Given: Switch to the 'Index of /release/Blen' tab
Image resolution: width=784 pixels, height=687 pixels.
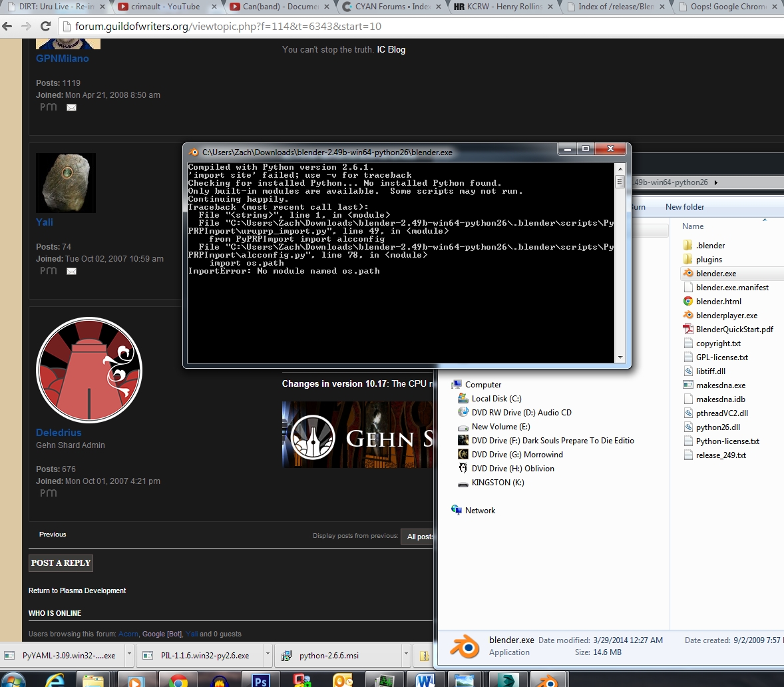Looking at the screenshot, I should (x=616, y=7).
